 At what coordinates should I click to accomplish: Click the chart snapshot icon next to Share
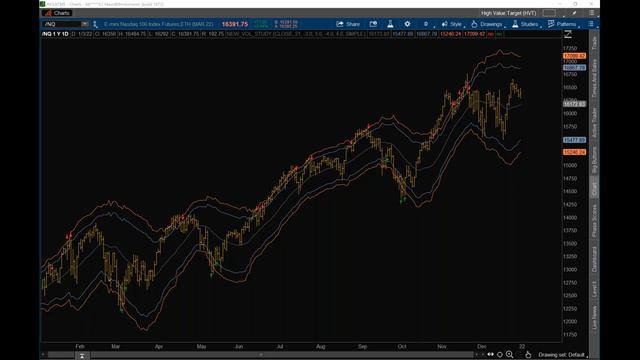click(373, 24)
